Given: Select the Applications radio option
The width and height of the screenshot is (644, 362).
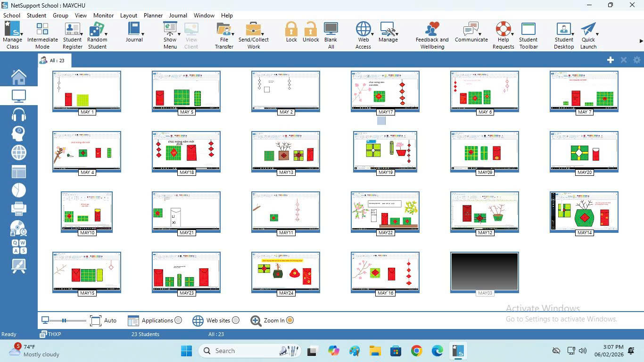Looking at the screenshot, I should click(x=178, y=321).
